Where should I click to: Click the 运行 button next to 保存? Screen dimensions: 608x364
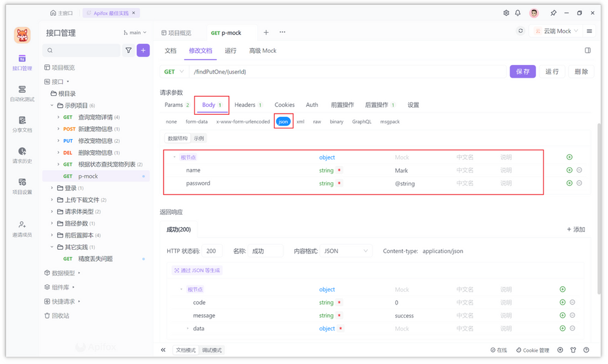pos(551,72)
